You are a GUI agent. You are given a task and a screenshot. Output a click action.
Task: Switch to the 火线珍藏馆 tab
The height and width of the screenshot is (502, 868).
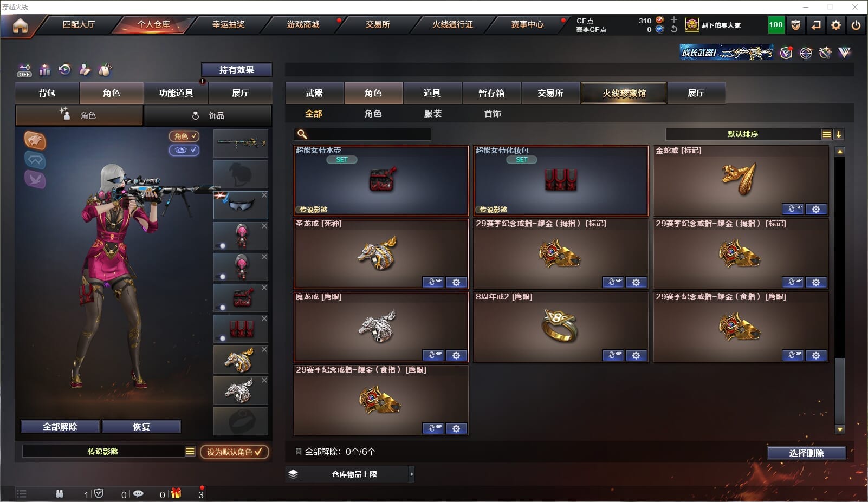tap(624, 93)
